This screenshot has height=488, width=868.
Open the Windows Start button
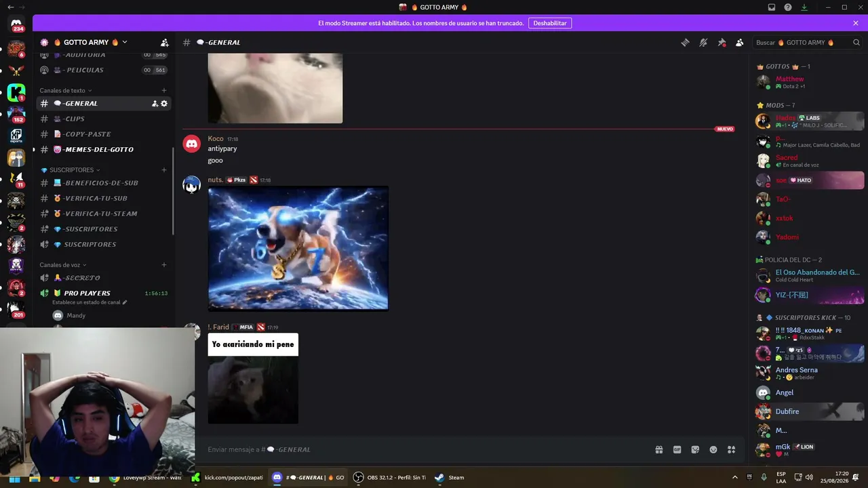(x=14, y=478)
